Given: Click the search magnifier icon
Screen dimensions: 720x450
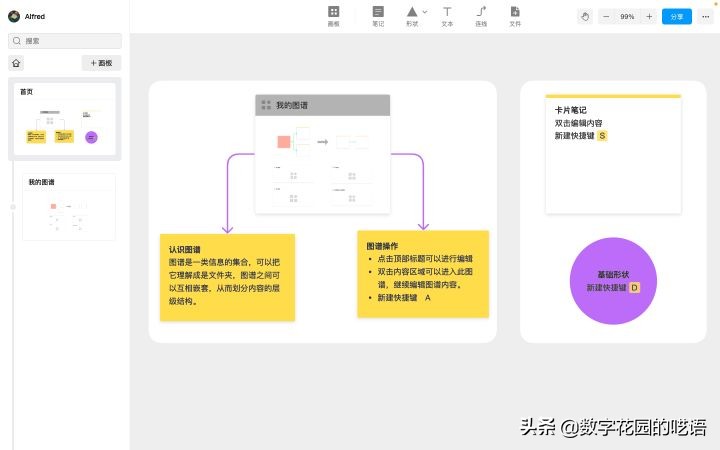Looking at the screenshot, I should [17, 41].
